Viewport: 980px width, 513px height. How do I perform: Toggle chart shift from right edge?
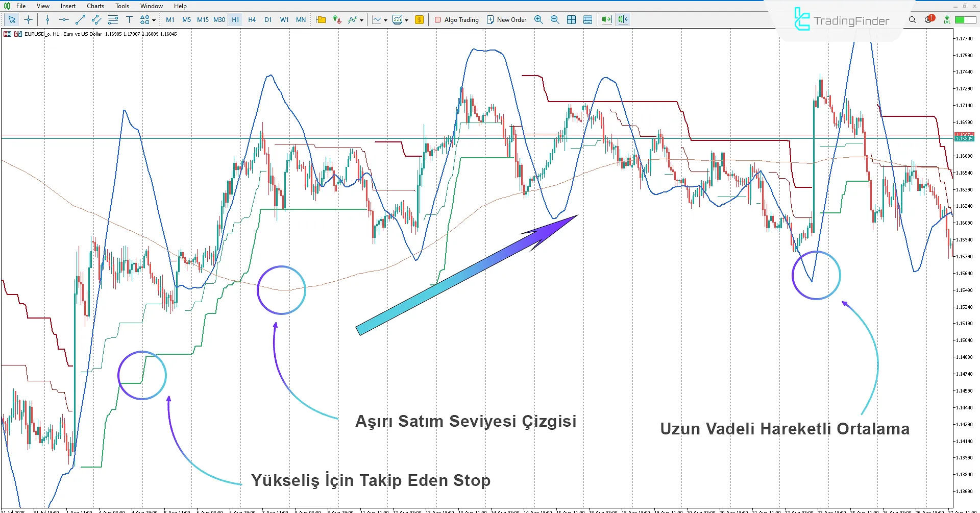coord(622,19)
